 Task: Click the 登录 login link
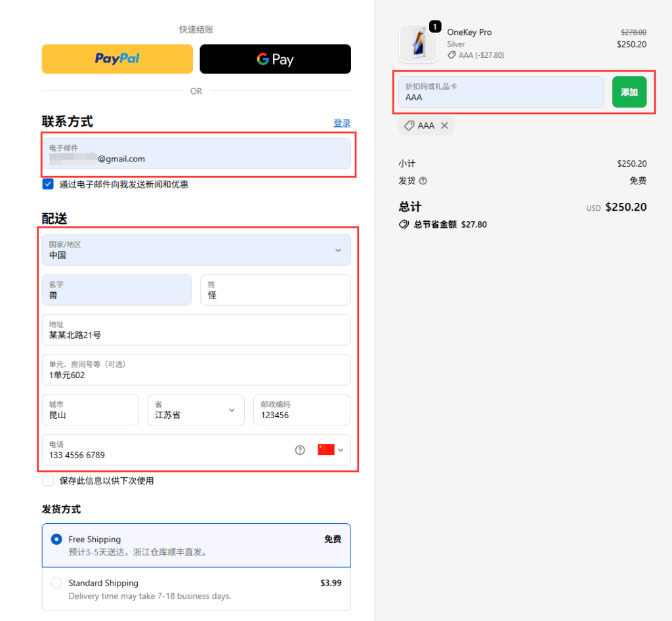(341, 122)
